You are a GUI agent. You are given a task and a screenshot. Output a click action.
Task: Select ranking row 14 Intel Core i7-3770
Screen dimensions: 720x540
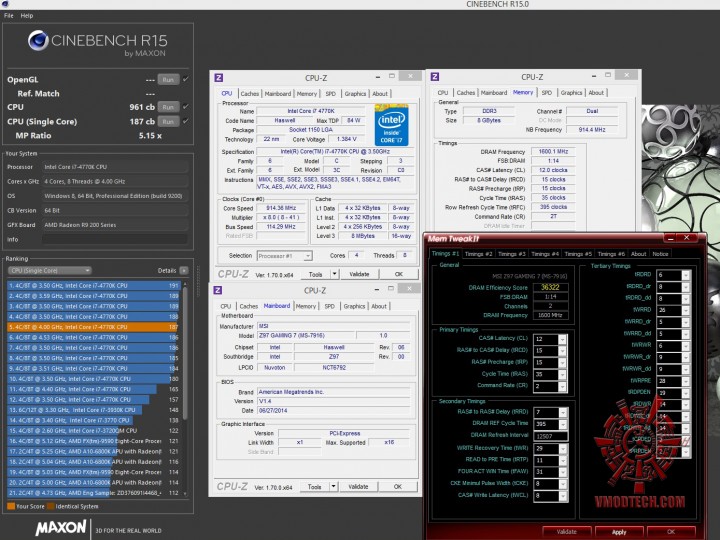pos(94,420)
